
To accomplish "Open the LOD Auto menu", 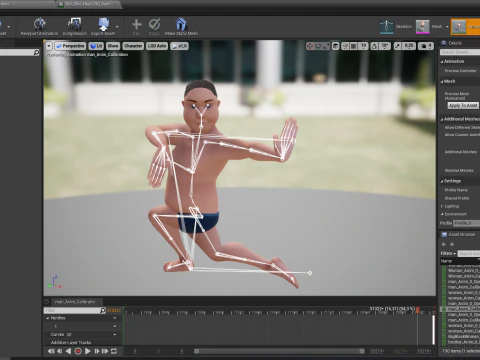I will point(157,46).
